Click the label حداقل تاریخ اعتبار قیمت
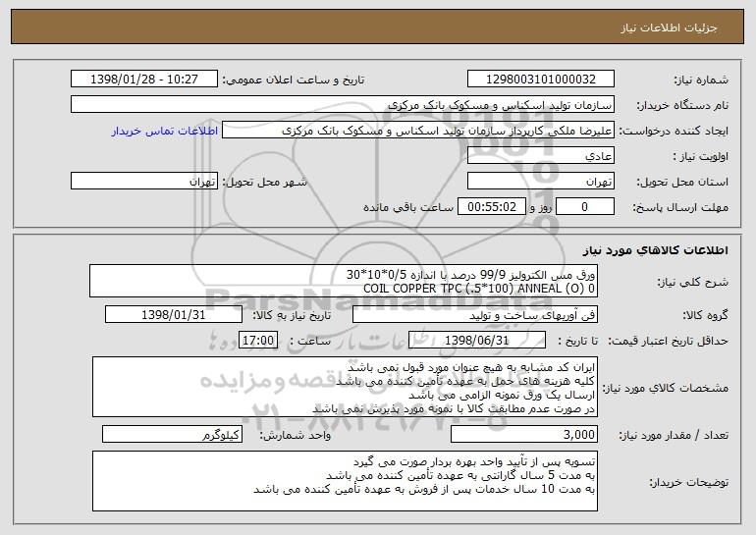 click(x=669, y=341)
